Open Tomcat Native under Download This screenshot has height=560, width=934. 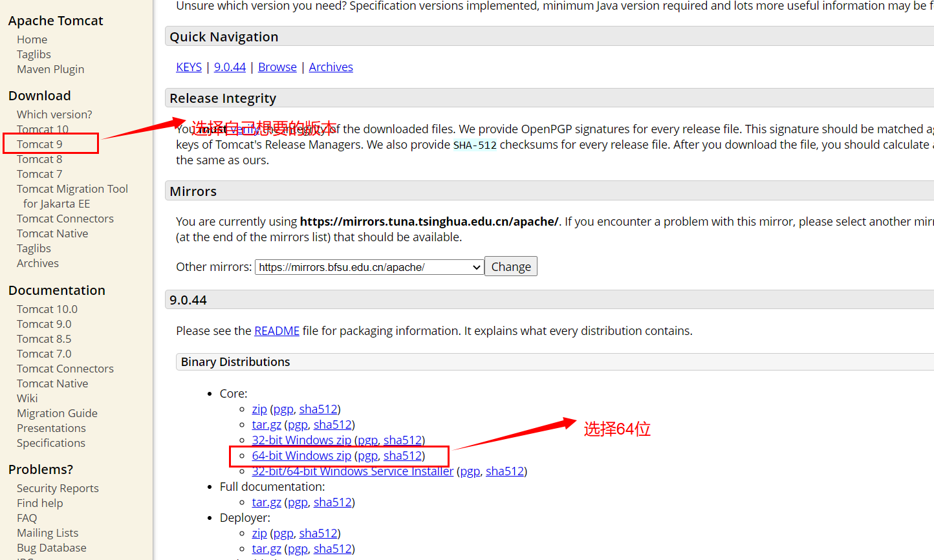(52, 233)
